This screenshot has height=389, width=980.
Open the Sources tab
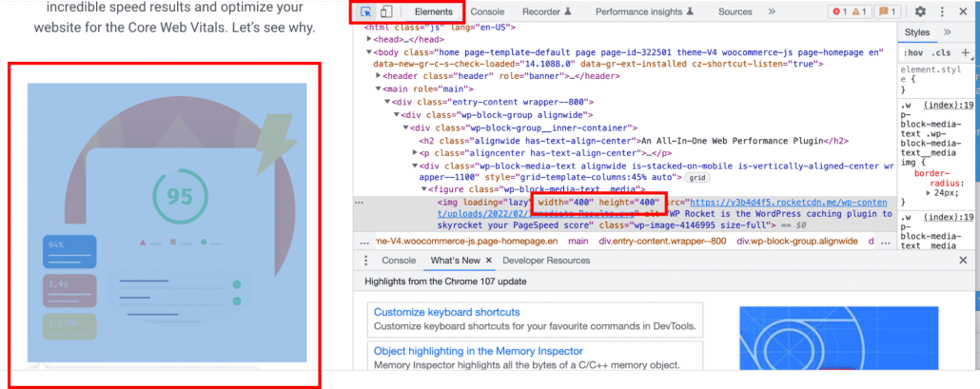pyautogui.click(x=735, y=11)
